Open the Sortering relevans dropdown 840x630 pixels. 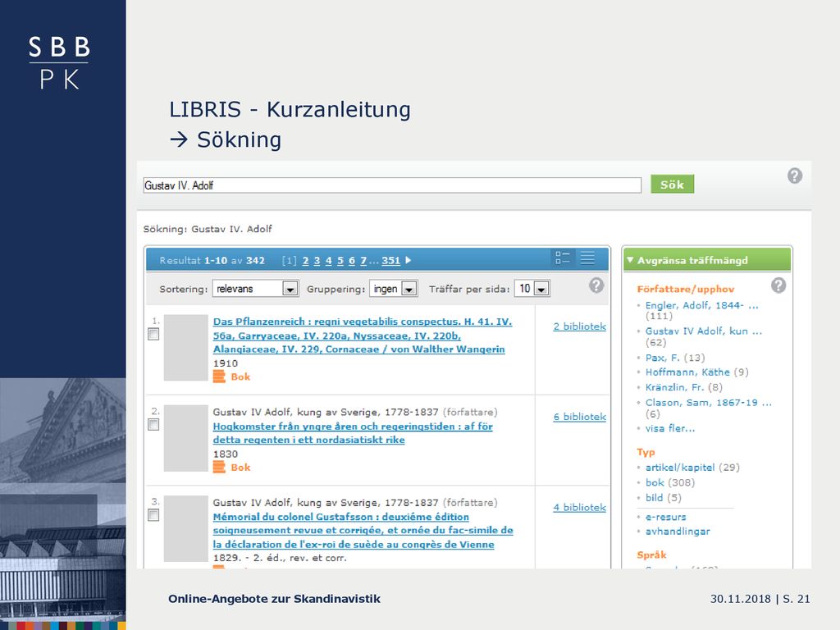tap(255, 289)
